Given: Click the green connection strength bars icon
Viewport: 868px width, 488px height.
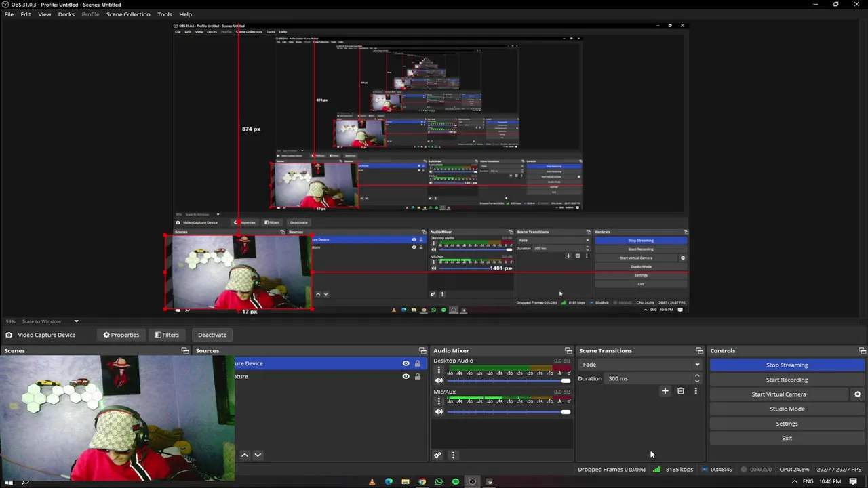Looking at the screenshot, I should (656, 469).
